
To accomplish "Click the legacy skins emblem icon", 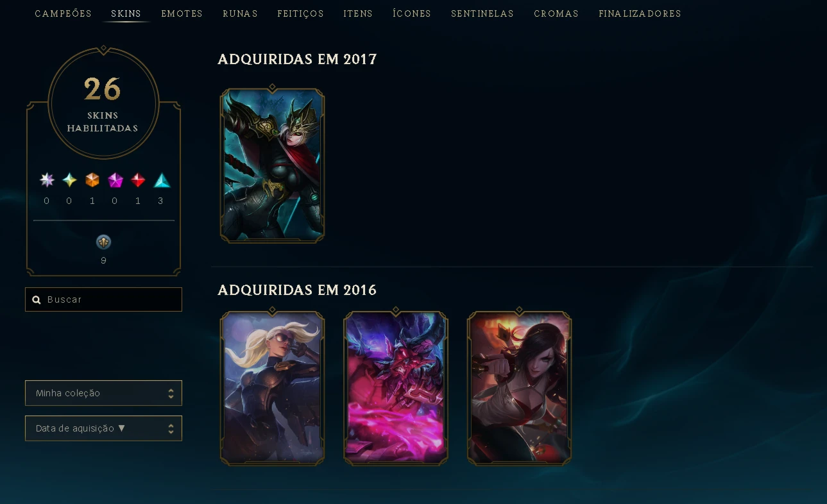I will (x=103, y=242).
